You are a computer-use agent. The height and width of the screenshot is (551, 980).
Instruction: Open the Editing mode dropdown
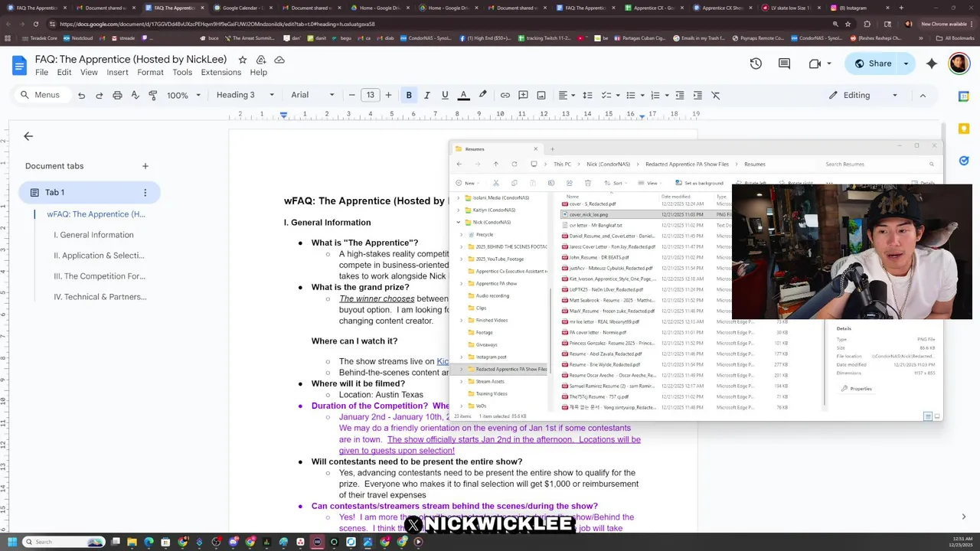(863, 95)
